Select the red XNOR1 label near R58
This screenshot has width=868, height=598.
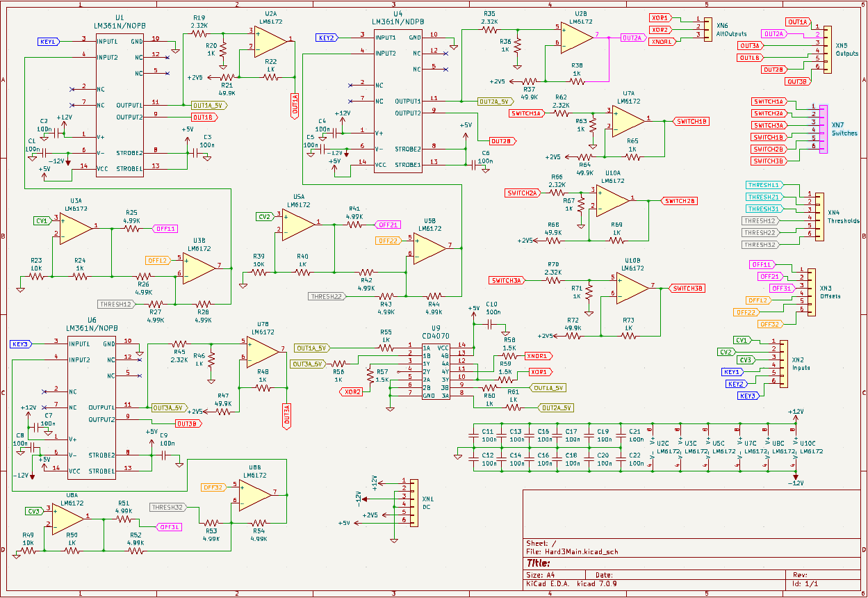[539, 356]
